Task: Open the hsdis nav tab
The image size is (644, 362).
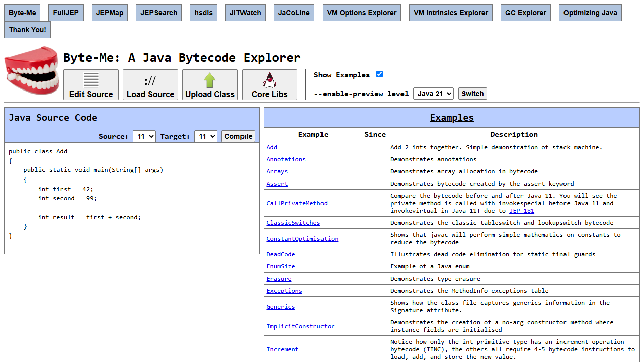Action: pyautogui.click(x=204, y=13)
